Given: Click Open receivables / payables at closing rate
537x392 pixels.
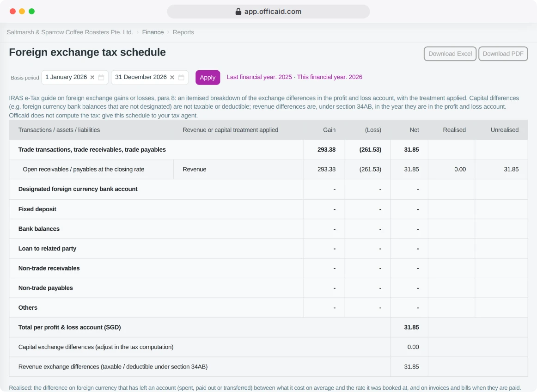Looking at the screenshot, I should (84, 169).
